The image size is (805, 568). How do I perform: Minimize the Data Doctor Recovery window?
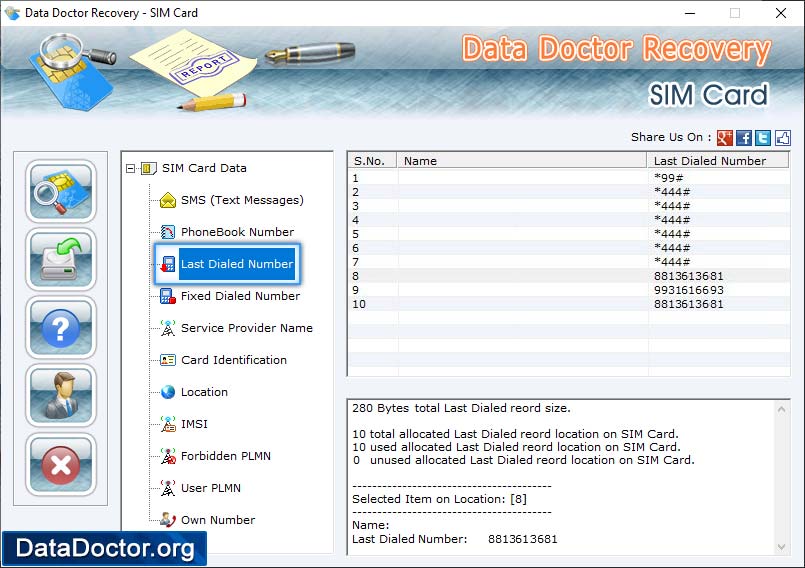click(x=690, y=13)
